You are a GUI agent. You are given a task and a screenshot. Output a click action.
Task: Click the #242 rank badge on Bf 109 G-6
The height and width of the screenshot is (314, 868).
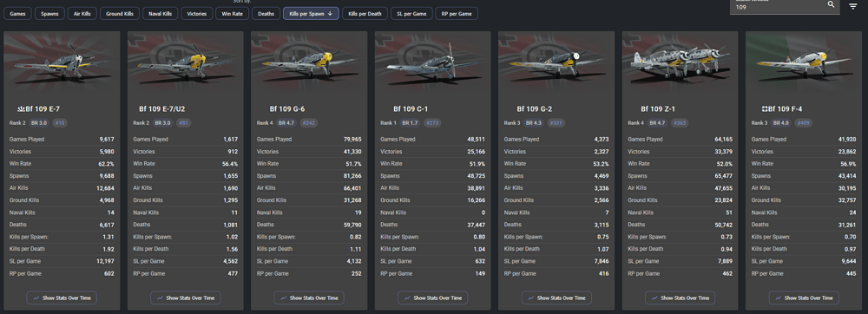(x=309, y=122)
